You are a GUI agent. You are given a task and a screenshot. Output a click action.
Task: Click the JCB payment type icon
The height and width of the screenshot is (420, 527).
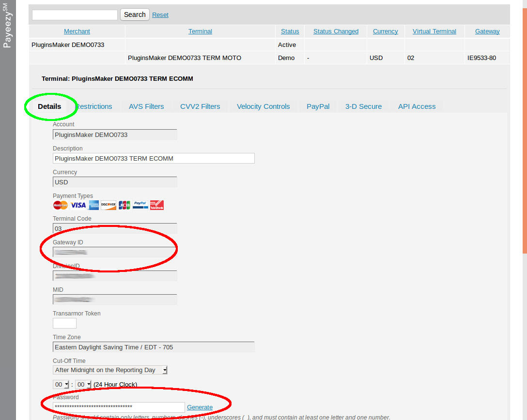coord(124,205)
